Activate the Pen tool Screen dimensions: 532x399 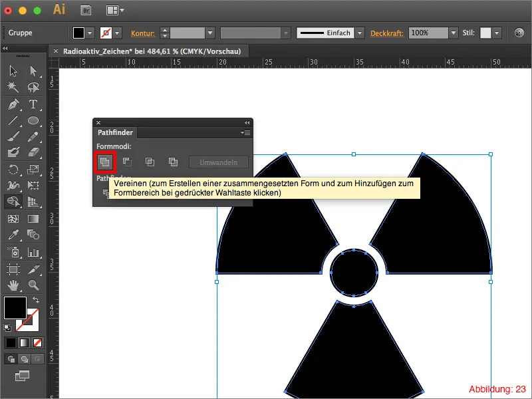pyautogui.click(x=13, y=104)
